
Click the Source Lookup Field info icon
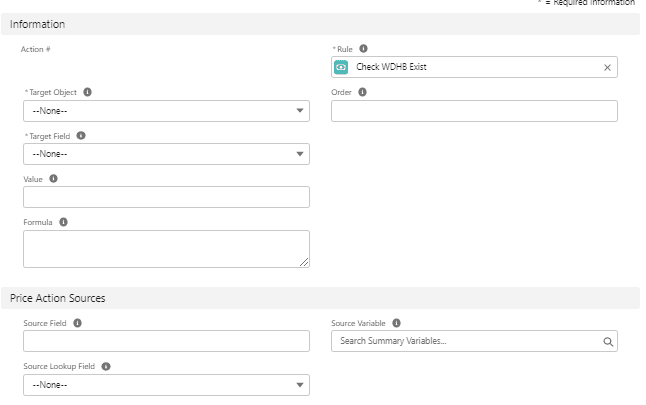click(106, 366)
